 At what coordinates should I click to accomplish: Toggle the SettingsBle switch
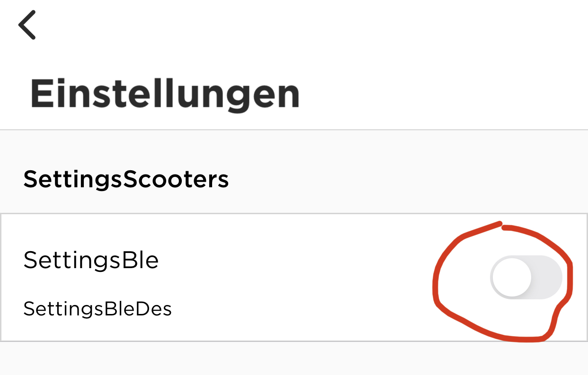[526, 277]
